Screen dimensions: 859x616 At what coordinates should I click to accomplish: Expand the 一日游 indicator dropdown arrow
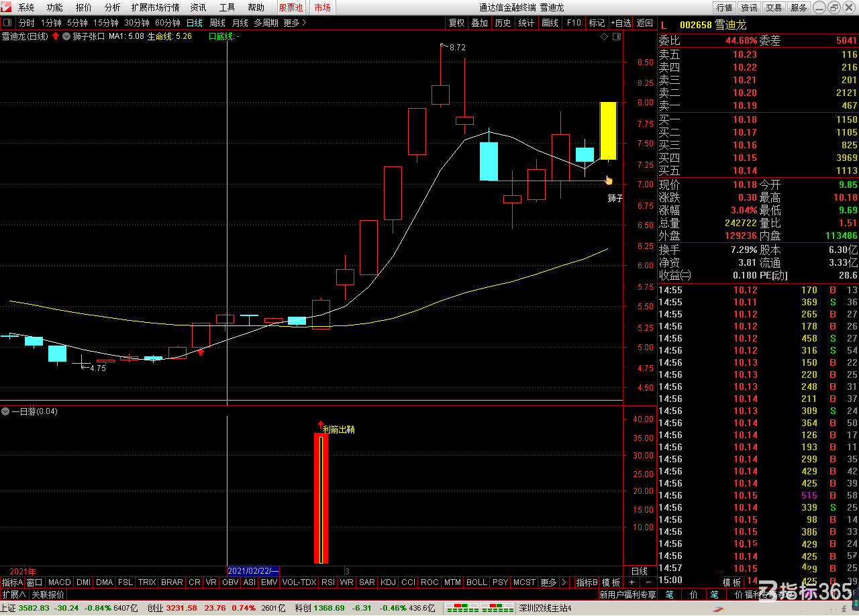coord(5,411)
